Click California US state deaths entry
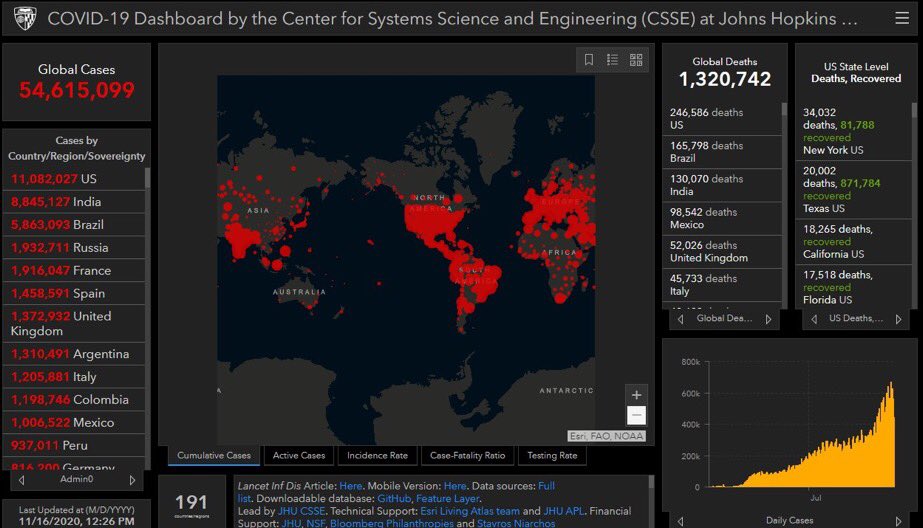 tap(854, 242)
